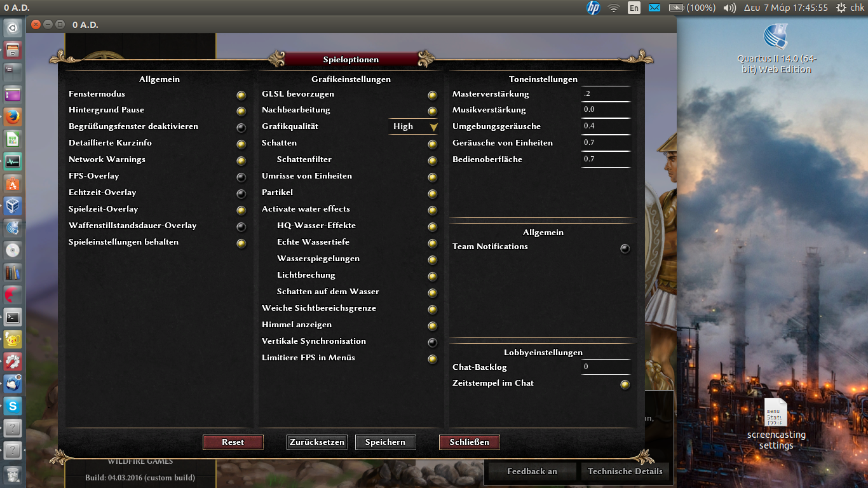Viewport: 868px width, 488px height.
Task: Toggle Zeitstempel im Chat
Action: tap(625, 384)
